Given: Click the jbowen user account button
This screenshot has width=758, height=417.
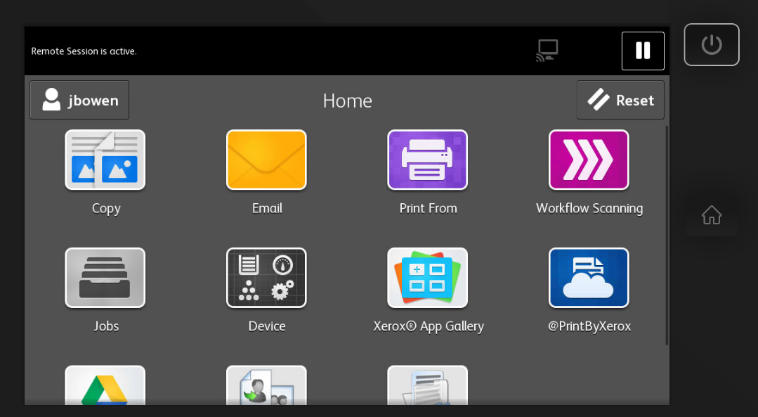Looking at the screenshot, I should tap(79, 100).
